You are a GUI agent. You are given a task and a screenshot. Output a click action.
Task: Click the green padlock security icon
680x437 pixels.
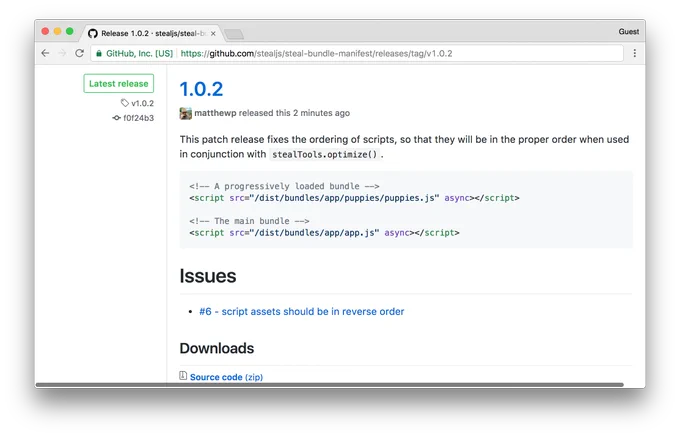[x=99, y=53]
